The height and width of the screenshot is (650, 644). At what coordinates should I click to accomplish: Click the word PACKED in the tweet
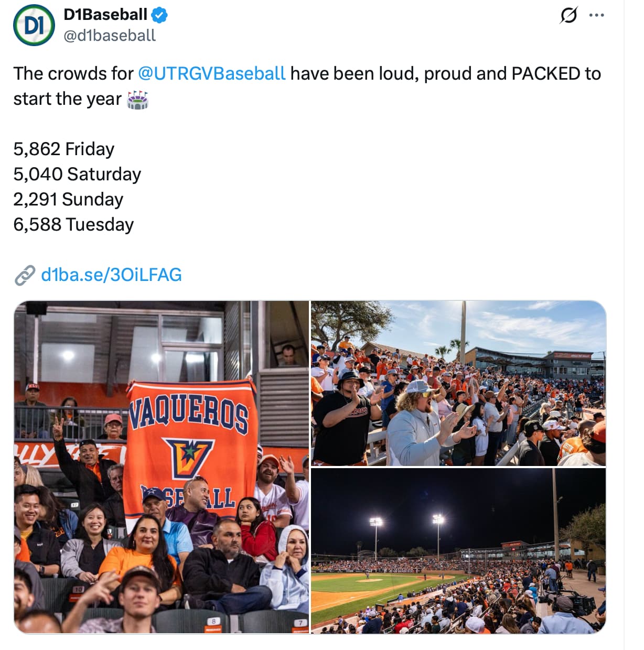pyautogui.click(x=545, y=73)
